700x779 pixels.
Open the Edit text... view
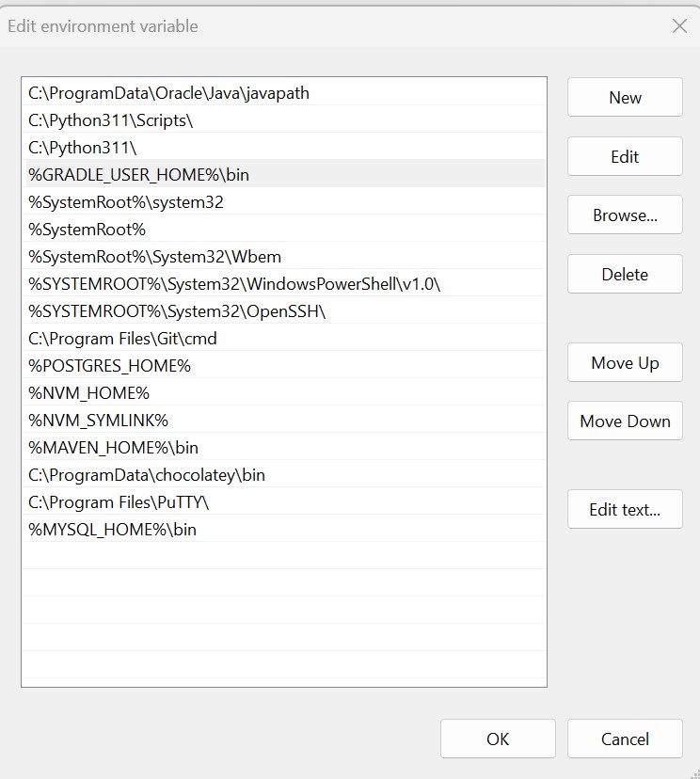click(625, 510)
